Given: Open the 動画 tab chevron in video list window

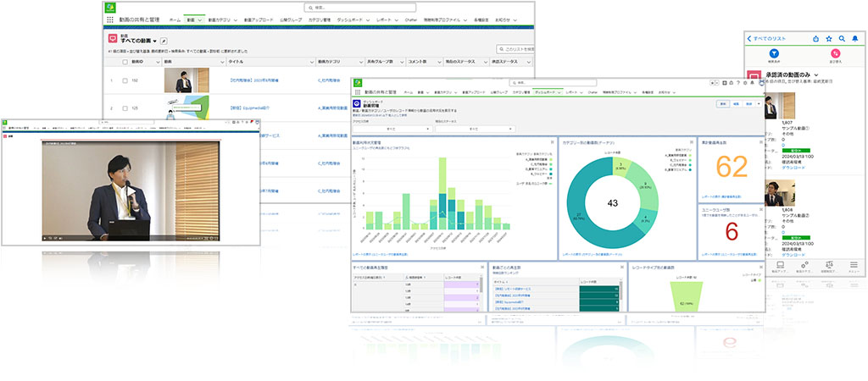Looking at the screenshot, I should 200,20.
